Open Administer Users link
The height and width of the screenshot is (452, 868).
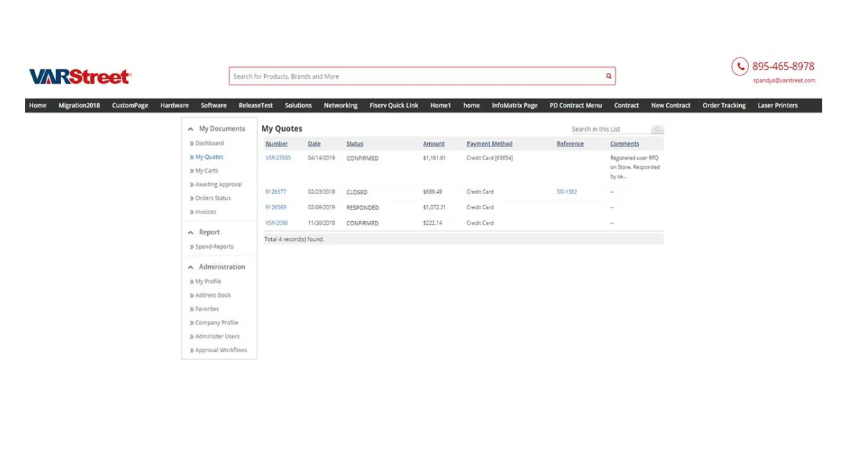point(217,336)
